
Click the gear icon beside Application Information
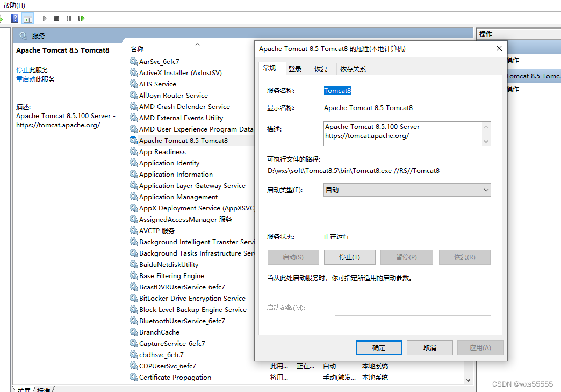[133, 174]
